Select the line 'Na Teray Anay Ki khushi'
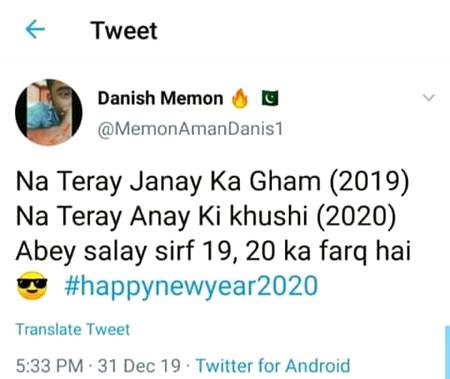 162,217
